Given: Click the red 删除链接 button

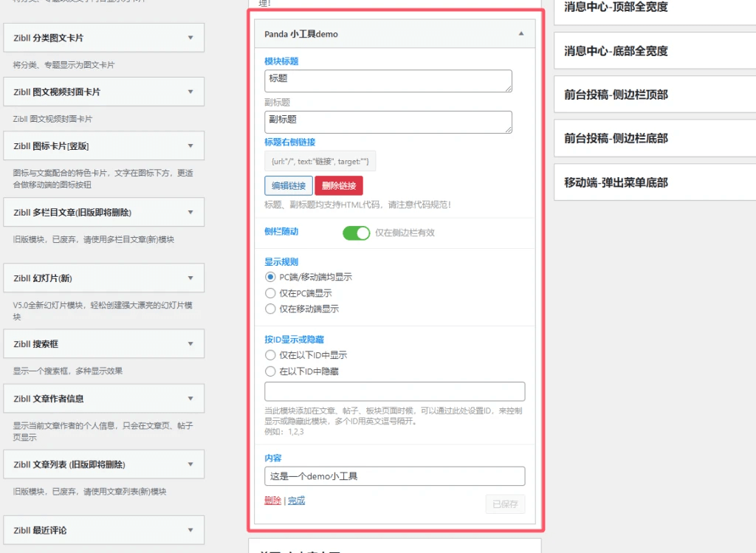Looking at the screenshot, I should (x=339, y=185).
